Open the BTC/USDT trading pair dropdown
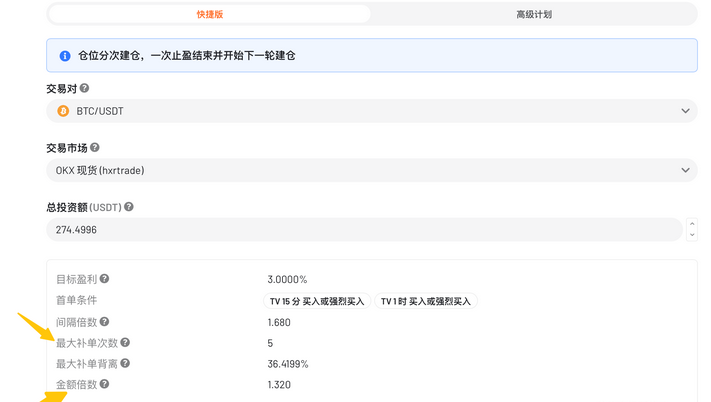This screenshot has height=402, width=711. 371,111
